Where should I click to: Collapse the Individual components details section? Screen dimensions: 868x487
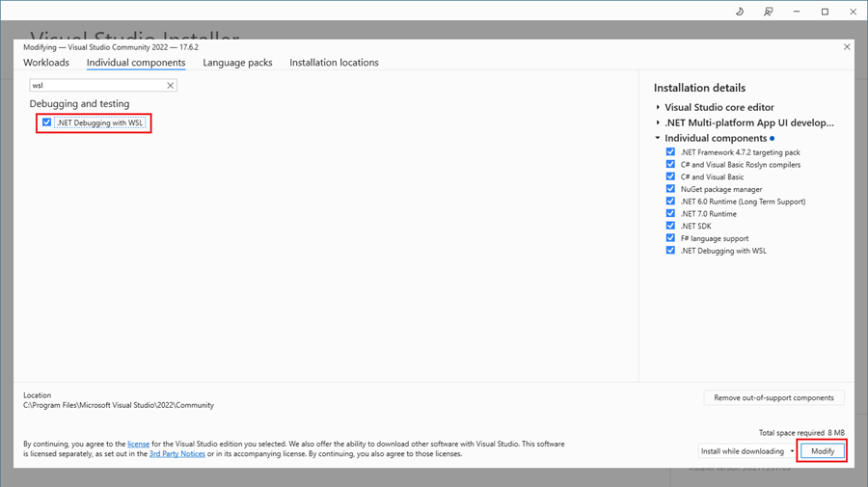(658, 138)
